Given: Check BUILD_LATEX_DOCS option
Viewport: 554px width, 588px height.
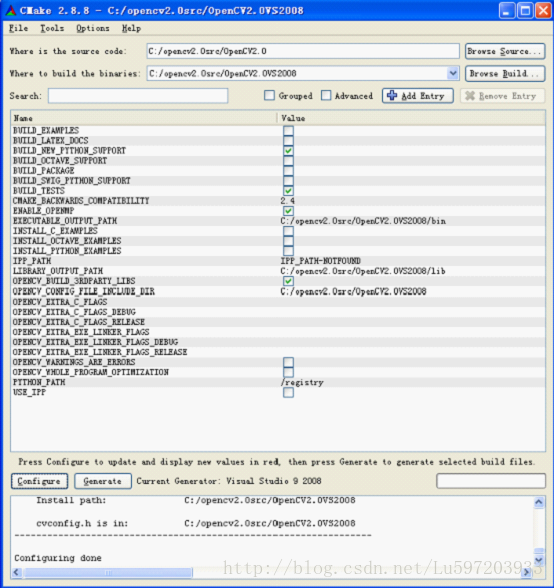Looking at the screenshot, I should pyautogui.click(x=288, y=141).
